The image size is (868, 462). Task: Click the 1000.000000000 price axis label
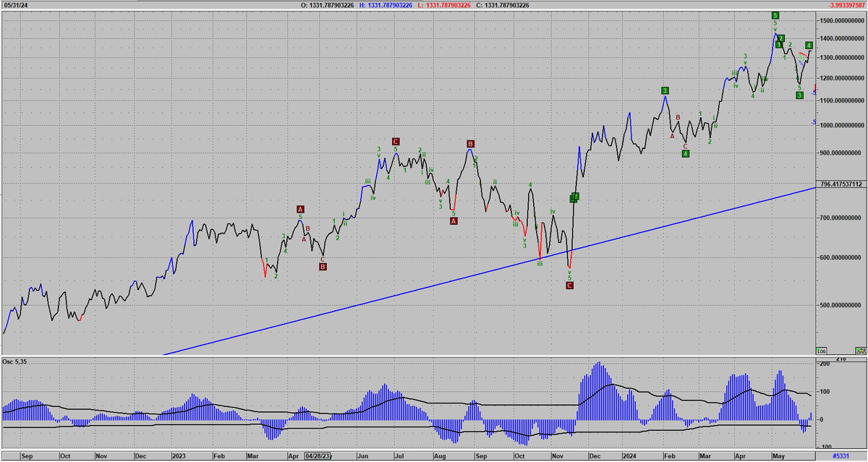(x=843, y=126)
